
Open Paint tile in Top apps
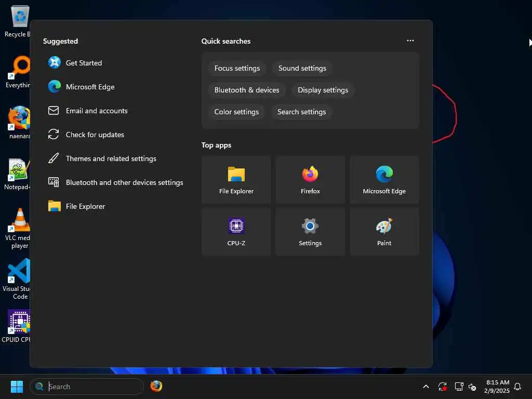tap(384, 232)
